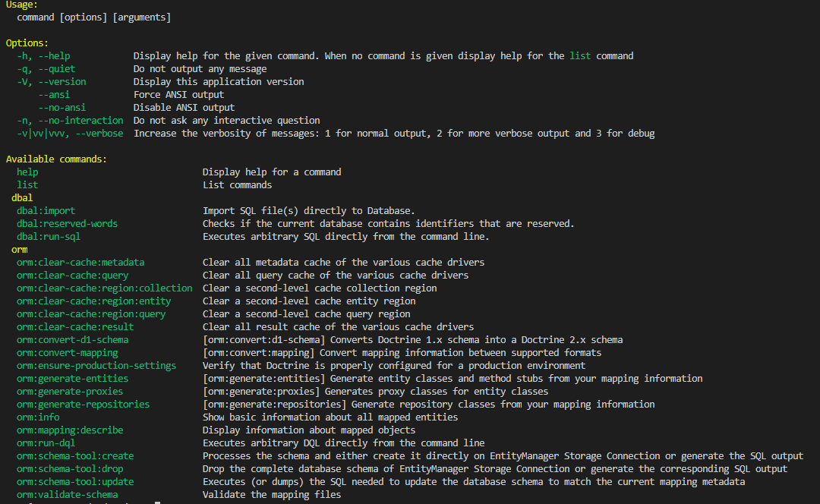Click the 'Available commands:' heading

click(56, 159)
